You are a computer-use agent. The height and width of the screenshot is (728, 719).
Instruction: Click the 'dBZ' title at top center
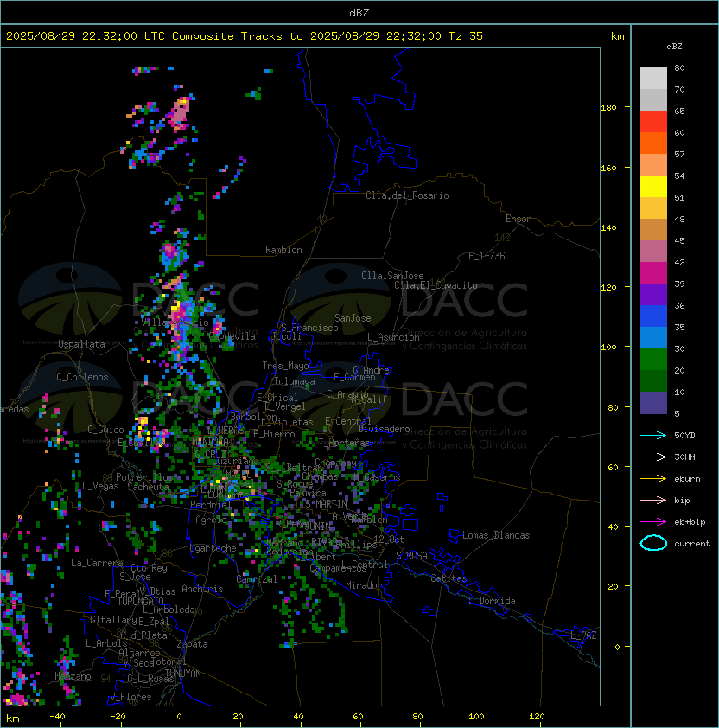[359, 12]
